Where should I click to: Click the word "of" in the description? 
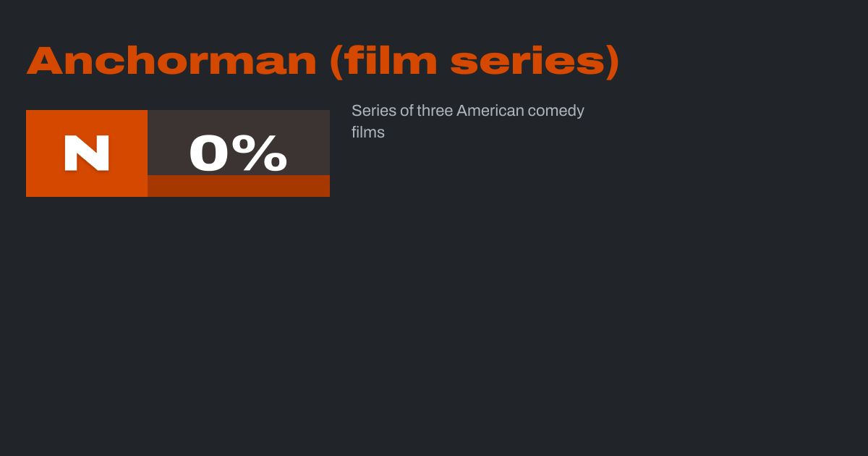click(407, 111)
